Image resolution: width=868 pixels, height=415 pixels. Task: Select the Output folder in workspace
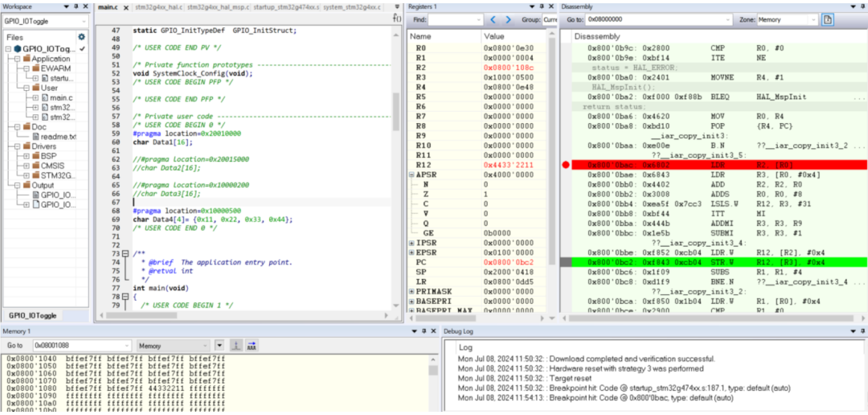(x=43, y=185)
